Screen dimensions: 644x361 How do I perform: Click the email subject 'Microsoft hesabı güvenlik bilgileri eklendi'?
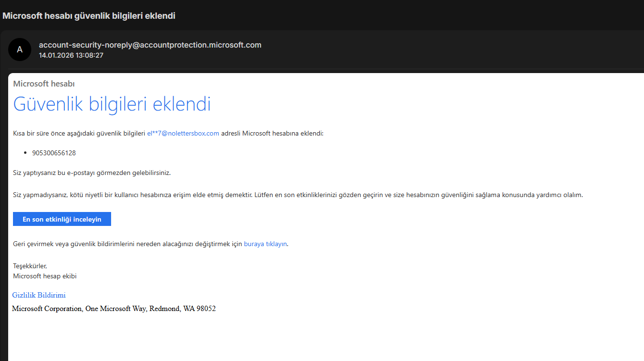point(89,16)
